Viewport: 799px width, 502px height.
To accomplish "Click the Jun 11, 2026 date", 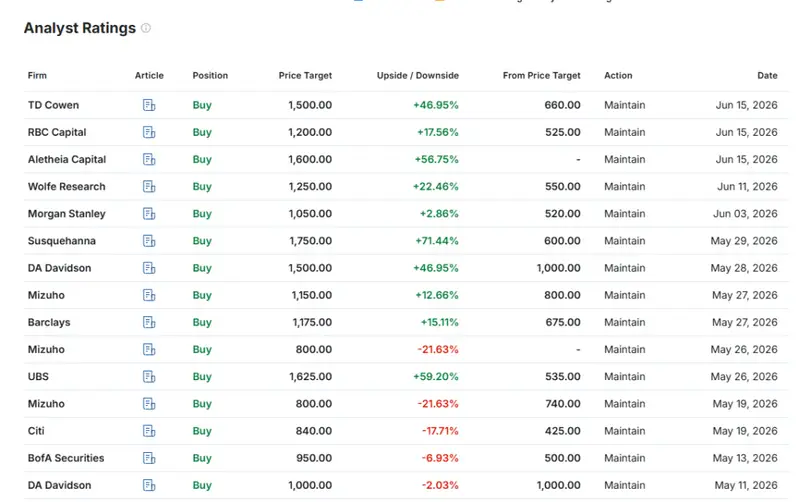I will click(748, 187).
